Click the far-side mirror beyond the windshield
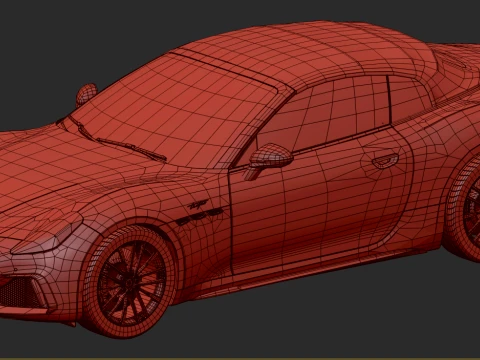 86,94
